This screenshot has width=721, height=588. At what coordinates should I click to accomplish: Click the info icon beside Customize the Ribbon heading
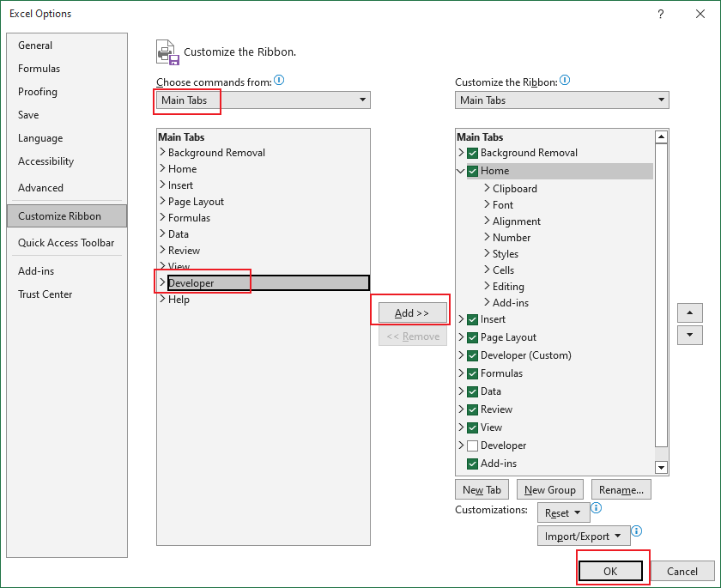[x=565, y=81]
